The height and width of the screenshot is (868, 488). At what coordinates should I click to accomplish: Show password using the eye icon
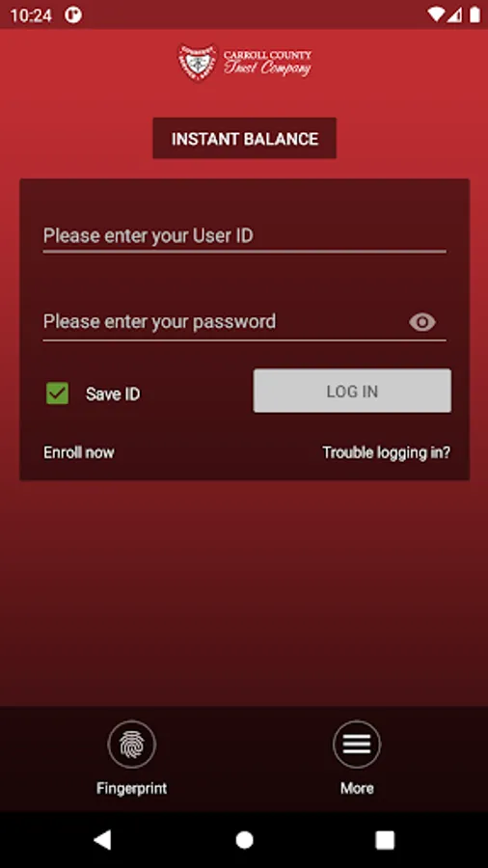tap(422, 322)
